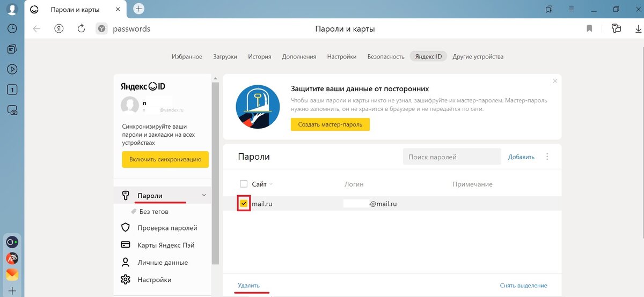Open Проверка паролей in sidebar
Image resolution: width=644 pixels, height=297 pixels.
click(167, 228)
